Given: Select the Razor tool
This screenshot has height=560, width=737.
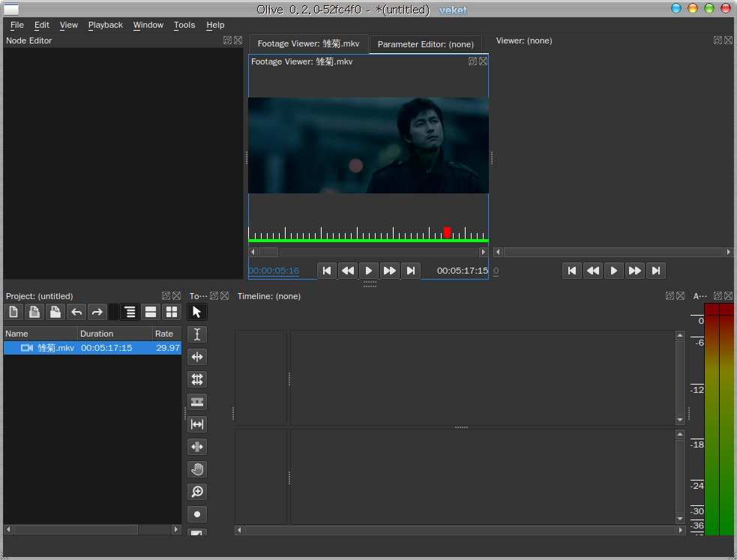Looking at the screenshot, I should [197, 402].
